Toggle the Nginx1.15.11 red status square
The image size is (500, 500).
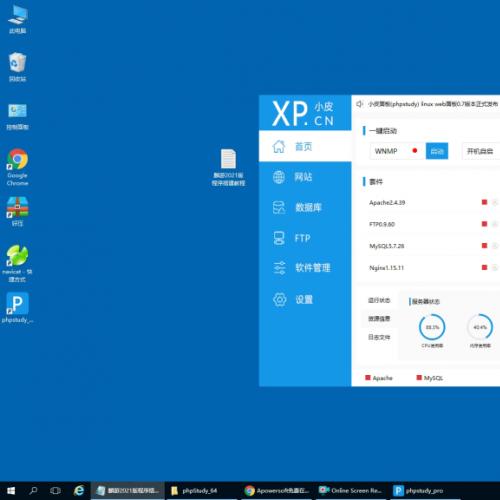[x=484, y=267]
